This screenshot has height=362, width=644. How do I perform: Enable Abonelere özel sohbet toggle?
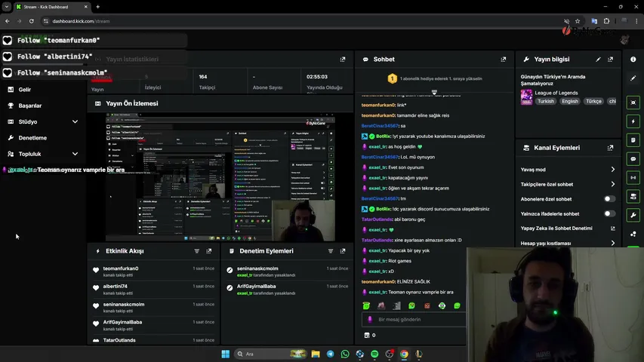609,199
